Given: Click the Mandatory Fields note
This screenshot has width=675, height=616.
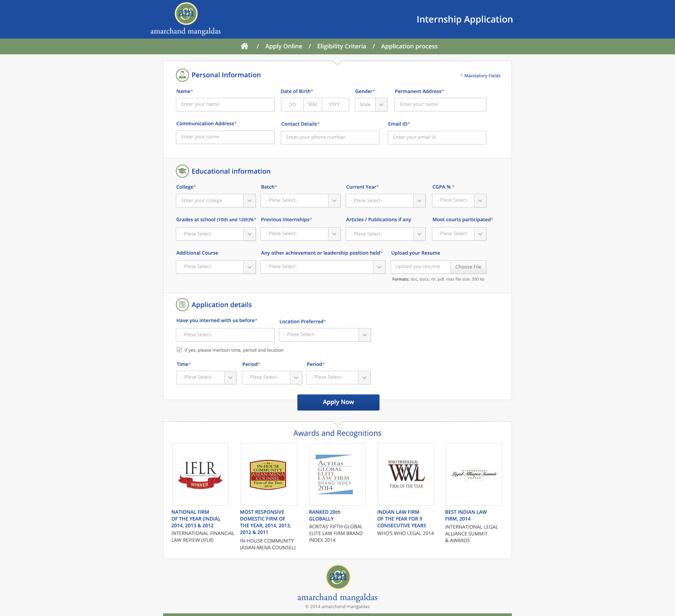Looking at the screenshot, I should (480, 76).
